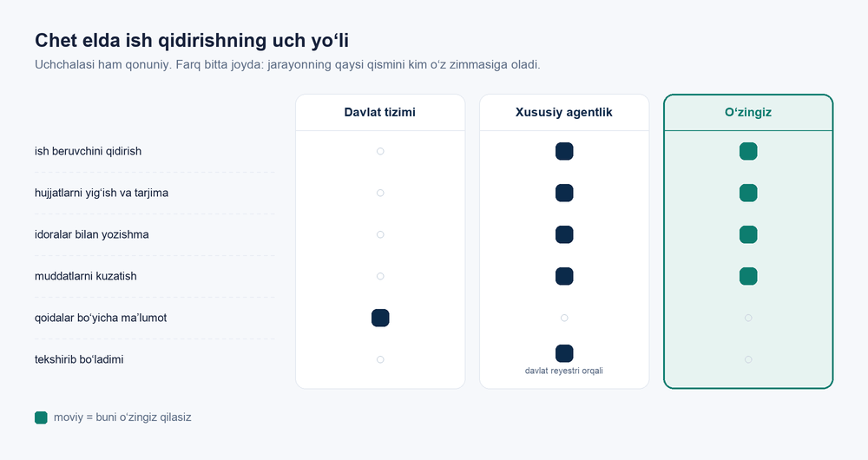Click Xususiy agentlik marker for ish beruvchini qidirish
Viewport: 868px width, 460px height.
(x=564, y=151)
